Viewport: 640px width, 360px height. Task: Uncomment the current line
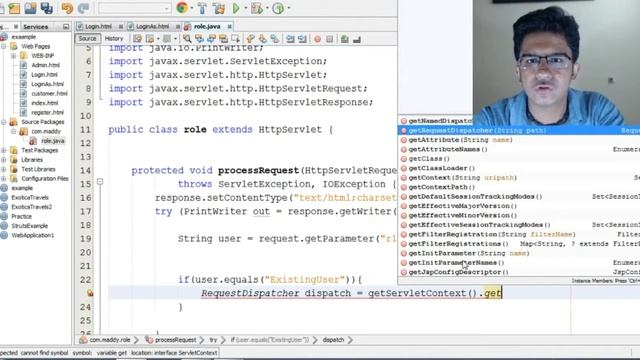357,39
